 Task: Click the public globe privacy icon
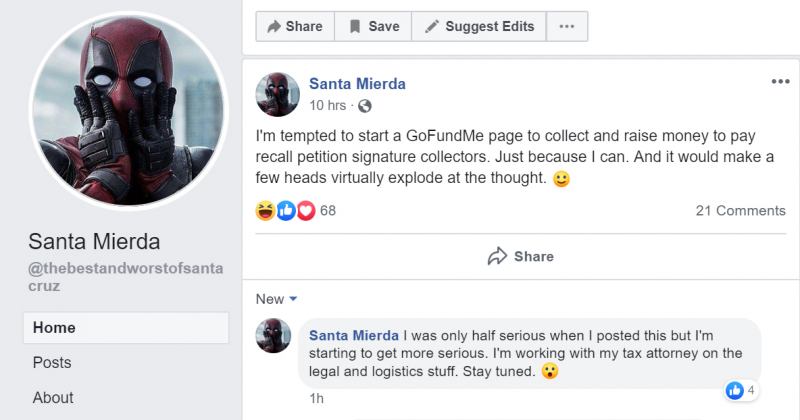pos(364,105)
